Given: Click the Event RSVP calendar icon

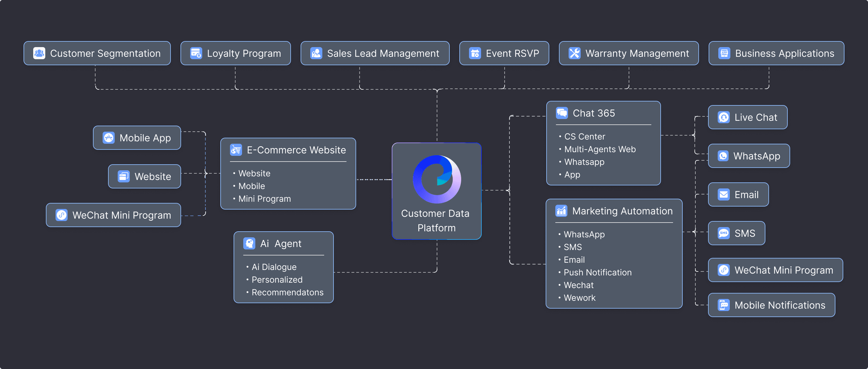Looking at the screenshot, I should [475, 53].
